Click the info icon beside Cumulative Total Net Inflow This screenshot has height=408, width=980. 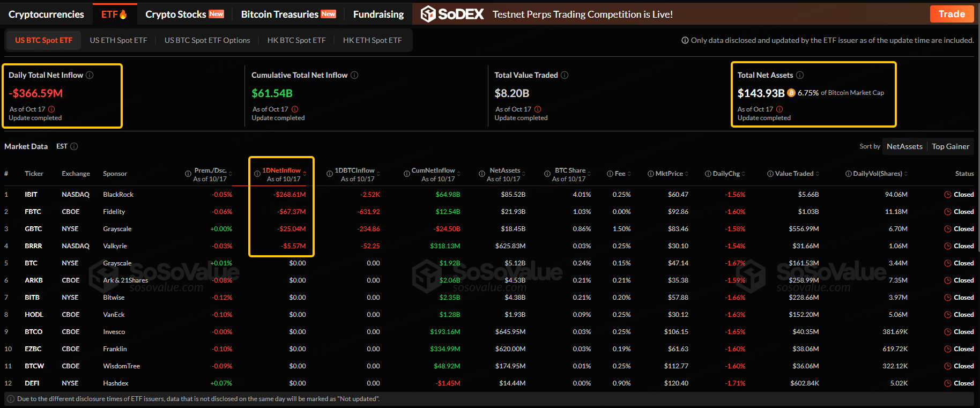354,75
